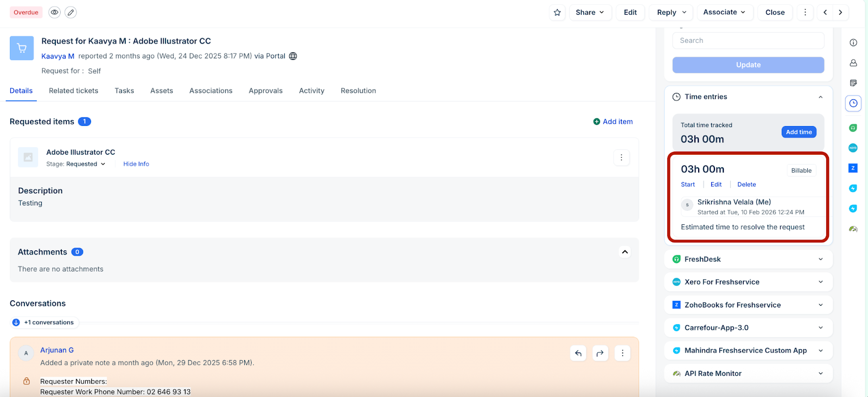Click Add item link

pos(613,122)
